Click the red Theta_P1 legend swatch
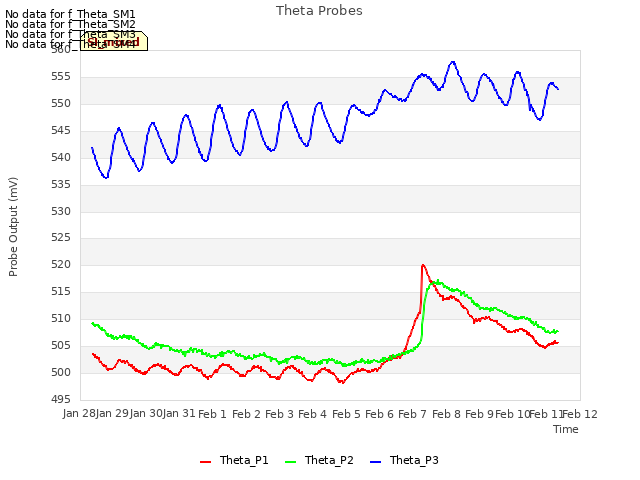Viewport: 640px width, 480px height. coord(205,462)
